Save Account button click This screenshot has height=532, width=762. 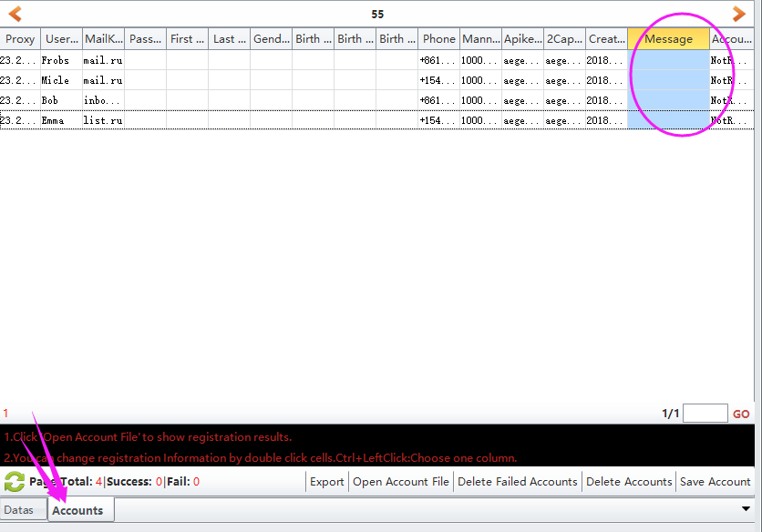716,482
